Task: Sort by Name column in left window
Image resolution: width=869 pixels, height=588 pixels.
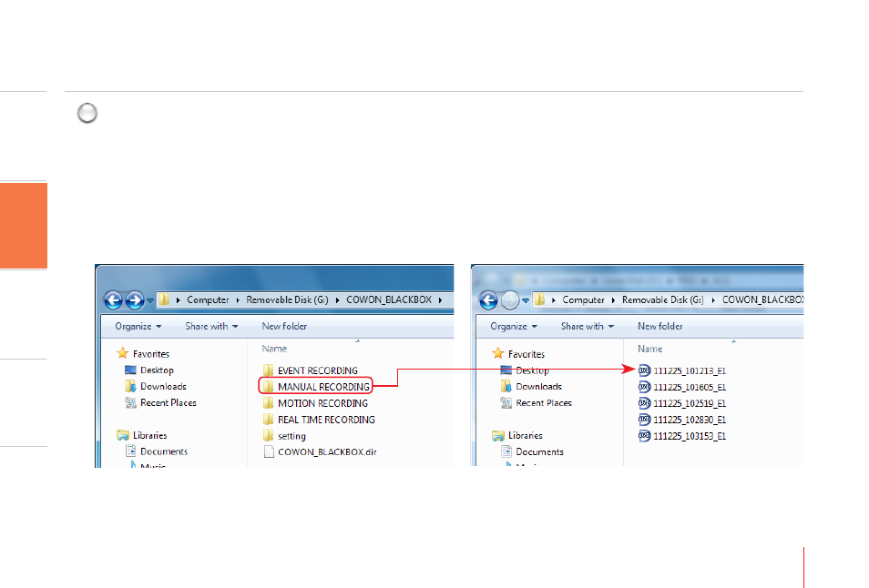Action: [x=274, y=349]
